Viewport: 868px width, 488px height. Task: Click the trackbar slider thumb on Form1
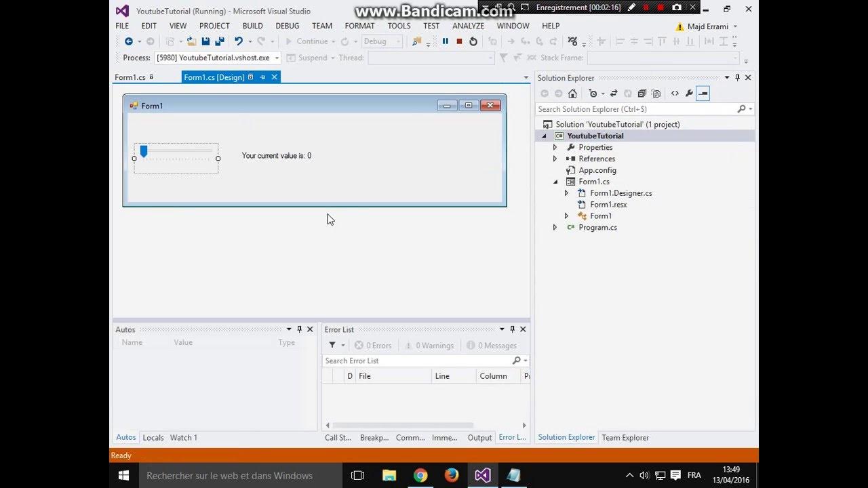click(144, 152)
